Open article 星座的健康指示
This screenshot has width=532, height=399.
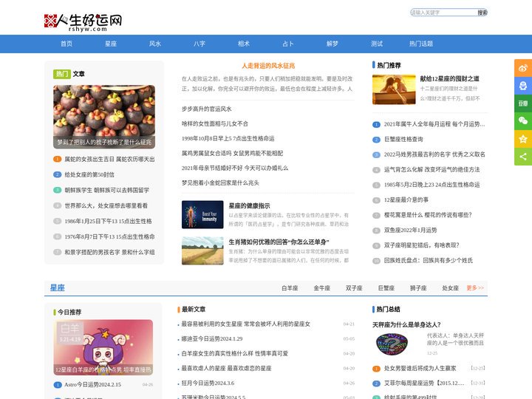click(x=250, y=205)
